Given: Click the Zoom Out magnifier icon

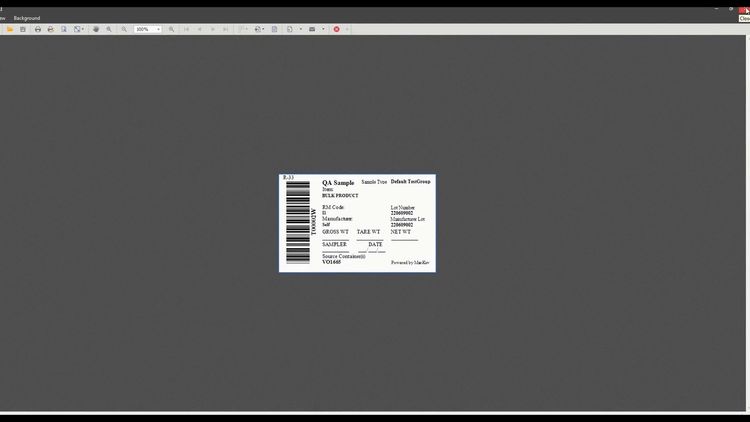Looking at the screenshot, I should point(124,29).
